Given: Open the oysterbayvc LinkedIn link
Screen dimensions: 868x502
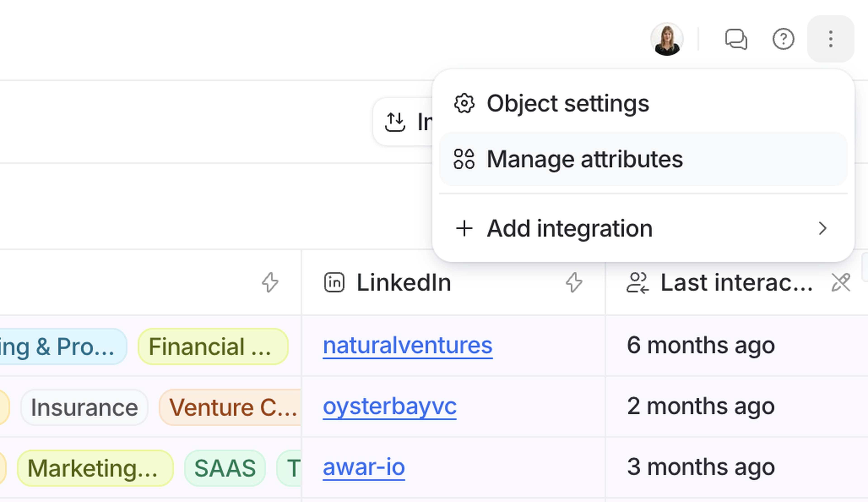Looking at the screenshot, I should click(389, 406).
